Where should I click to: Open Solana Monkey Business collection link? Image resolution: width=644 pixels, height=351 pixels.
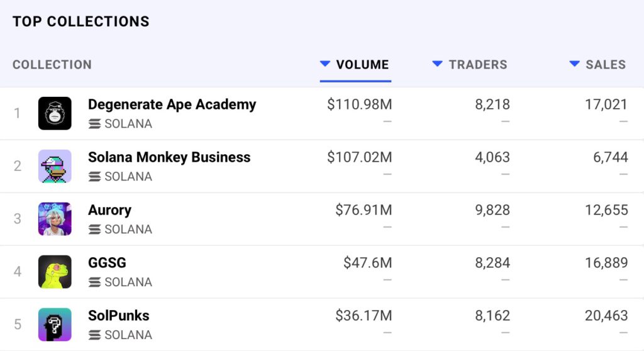169,157
